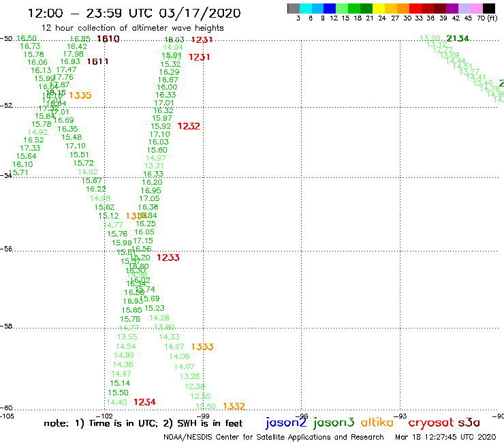504x443 pixels.
Task: Click the wave height value "12.50"
Action: [206, 406]
